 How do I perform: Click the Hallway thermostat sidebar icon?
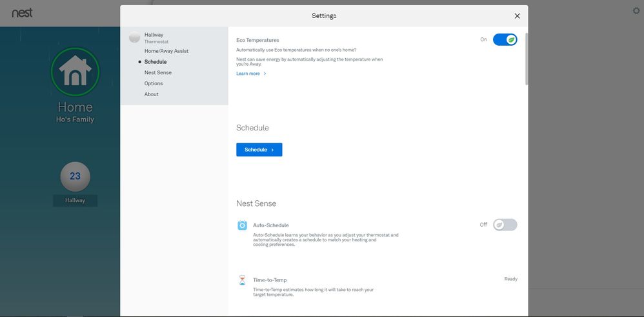134,37
